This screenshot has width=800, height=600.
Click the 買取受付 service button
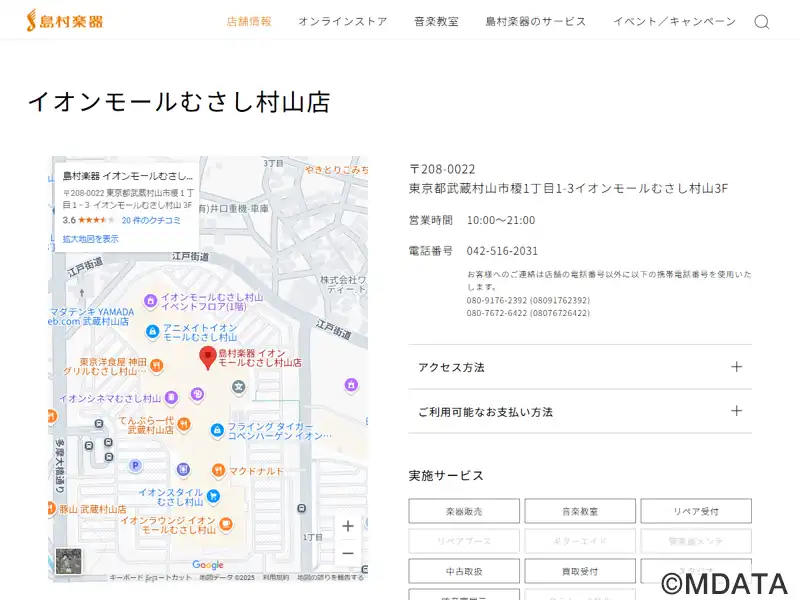tap(580, 571)
